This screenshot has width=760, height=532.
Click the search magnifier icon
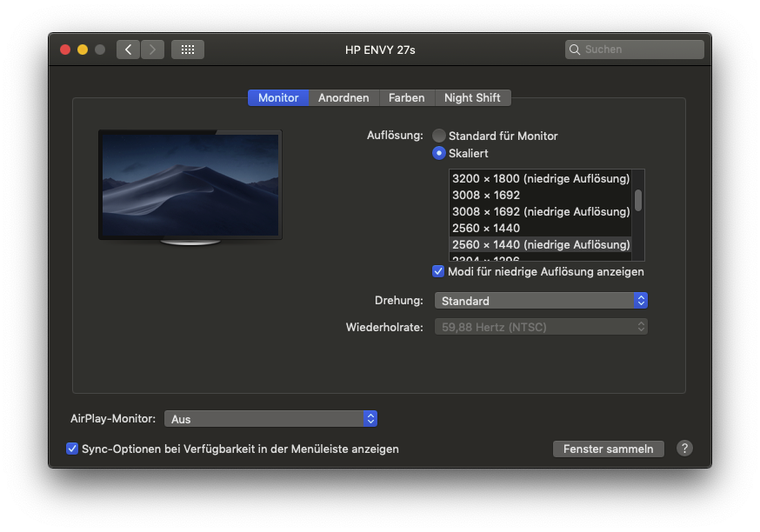pos(575,50)
